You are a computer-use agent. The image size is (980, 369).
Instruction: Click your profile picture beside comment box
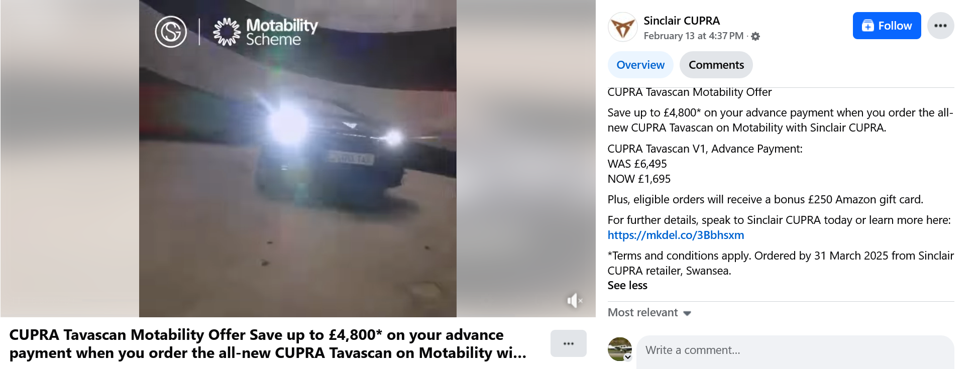coord(620,349)
